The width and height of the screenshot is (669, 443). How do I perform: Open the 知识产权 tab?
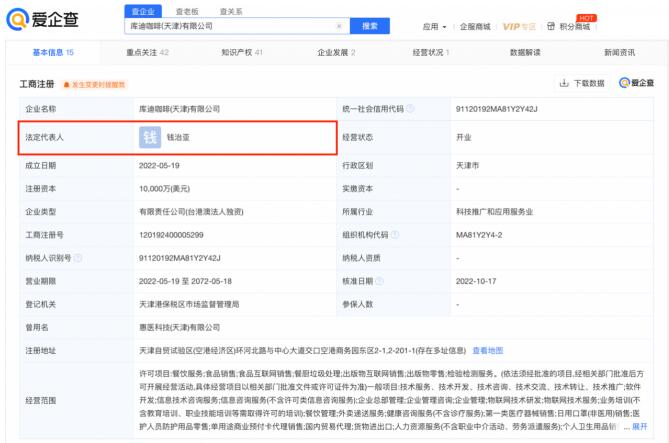[241, 52]
